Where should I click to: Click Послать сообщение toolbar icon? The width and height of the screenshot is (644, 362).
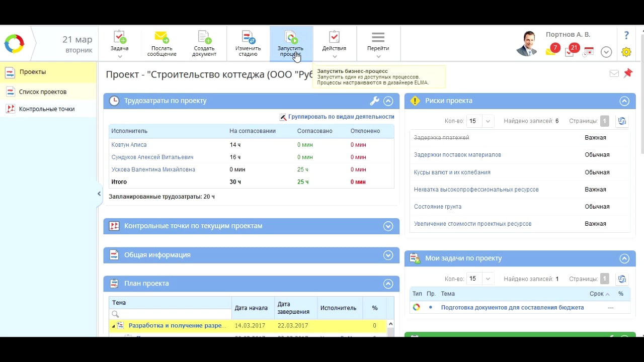pyautogui.click(x=162, y=44)
